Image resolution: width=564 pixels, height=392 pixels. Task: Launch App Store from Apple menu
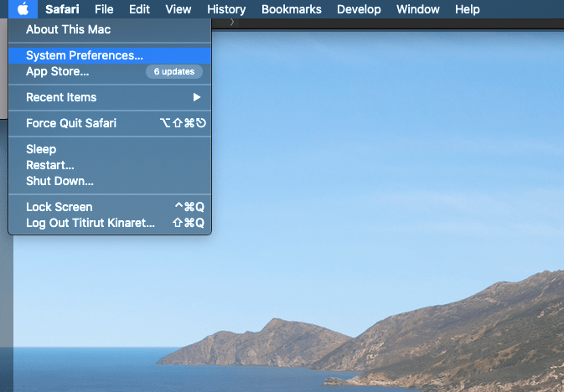coord(57,71)
